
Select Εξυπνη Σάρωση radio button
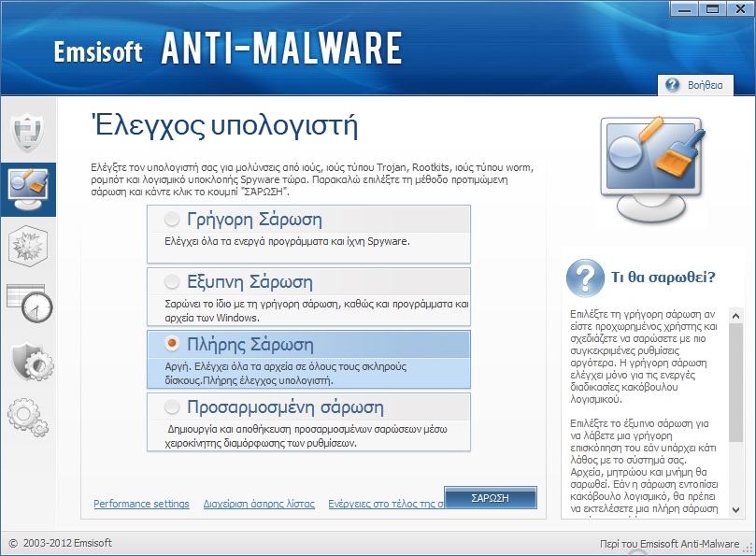pyautogui.click(x=172, y=281)
